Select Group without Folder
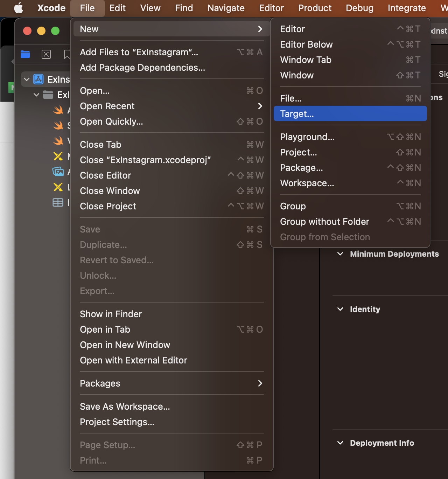 (x=350, y=222)
